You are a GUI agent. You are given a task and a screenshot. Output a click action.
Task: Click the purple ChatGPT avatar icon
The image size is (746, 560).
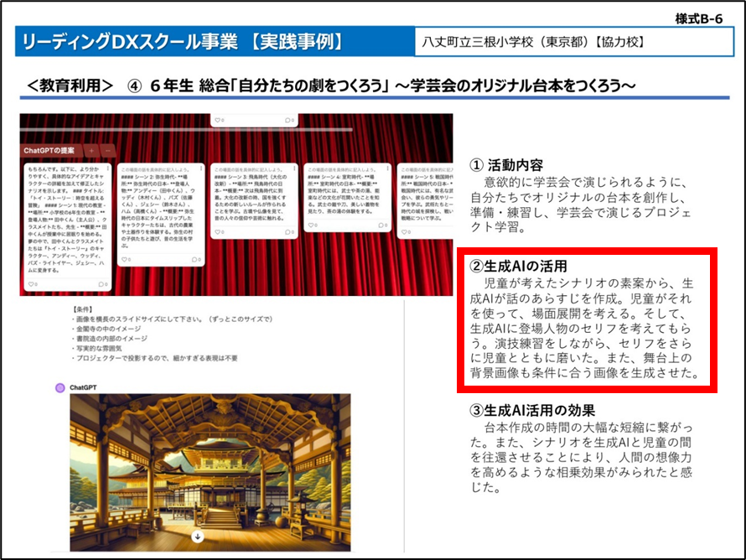tap(60, 387)
